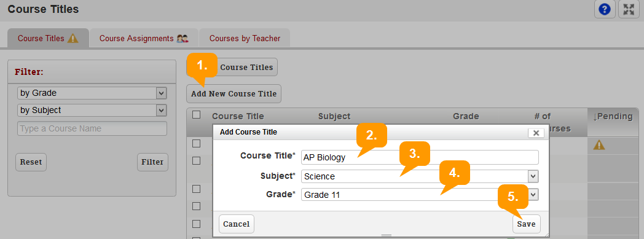
Task: Sort by the Pending column header
Action: 613,116
